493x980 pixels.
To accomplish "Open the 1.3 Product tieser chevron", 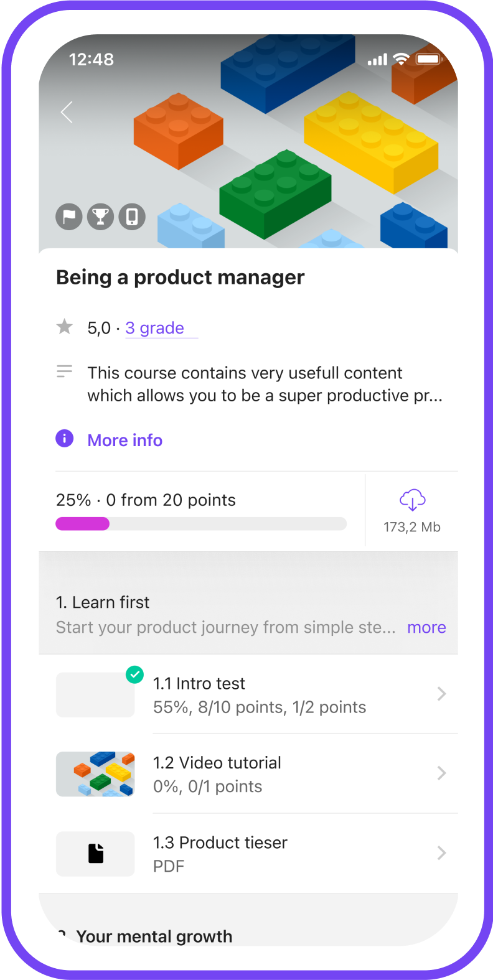I will coord(441,853).
